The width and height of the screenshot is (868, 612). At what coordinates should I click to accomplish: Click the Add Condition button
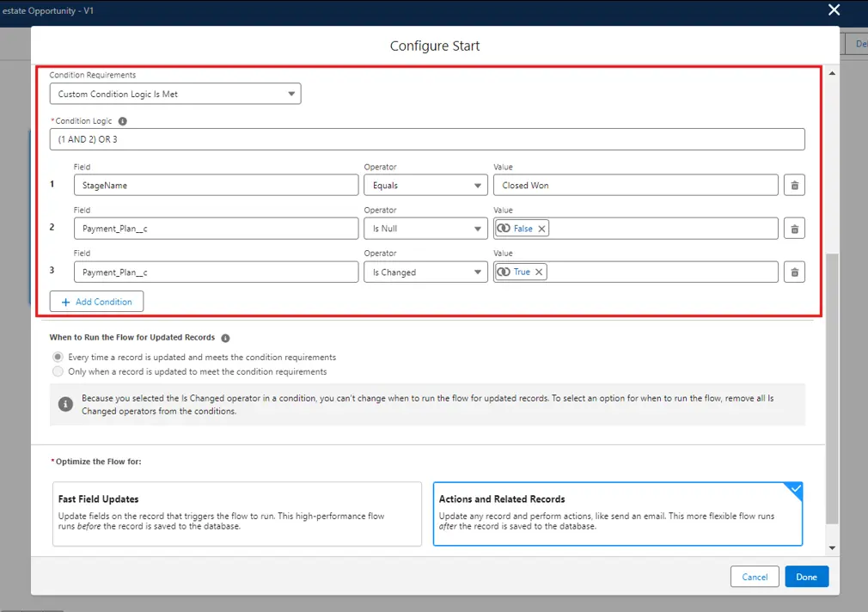coord(96,302)
